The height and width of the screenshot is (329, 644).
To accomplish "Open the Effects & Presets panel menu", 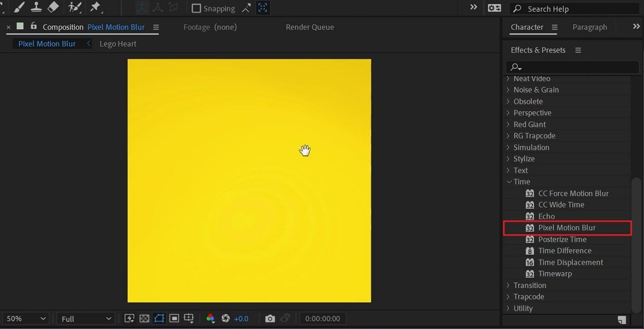I will 578,50.
